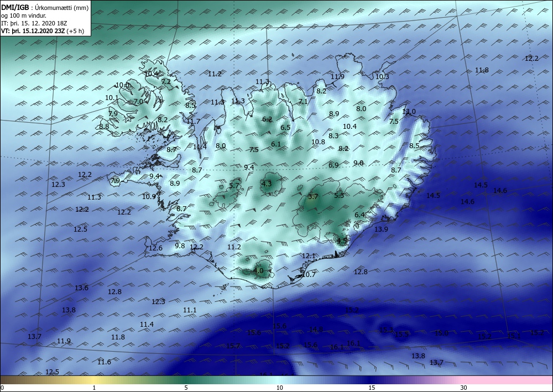Screen dimensions: 553x392
Task: Select the map value 6.4
Action: pyautogui.click(x=359, y=215)
